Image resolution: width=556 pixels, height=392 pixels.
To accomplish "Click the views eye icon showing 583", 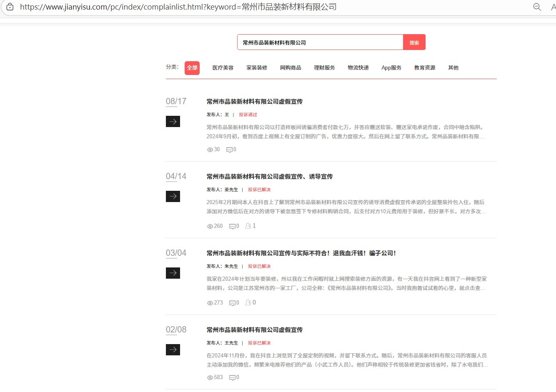I will [210, 377].
